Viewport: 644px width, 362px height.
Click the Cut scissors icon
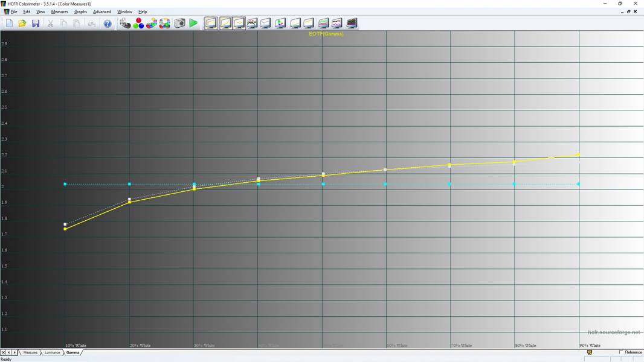51,24
